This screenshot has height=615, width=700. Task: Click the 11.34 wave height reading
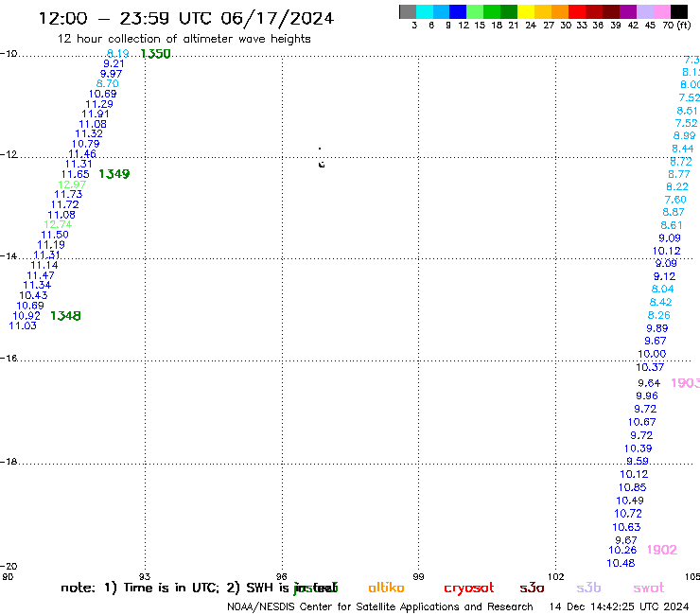pyautogui.click(x=37, y=286)
